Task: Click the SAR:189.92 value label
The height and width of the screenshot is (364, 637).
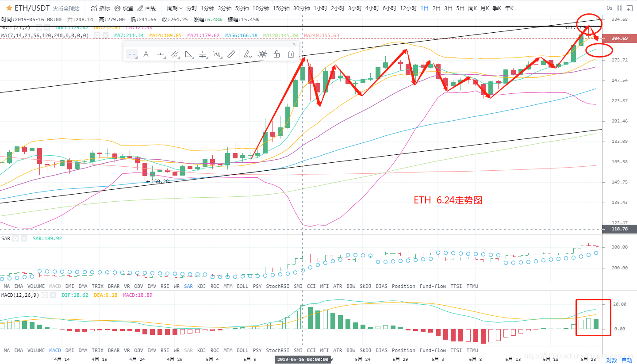Action: pos(47,238)
